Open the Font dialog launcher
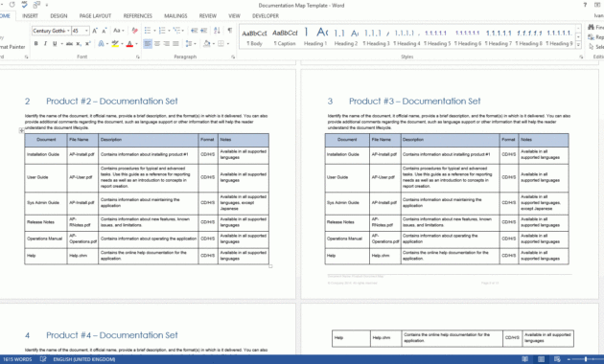Image resolution: width=604 pixels, height=364 pixels. click(x=138, y=57)
